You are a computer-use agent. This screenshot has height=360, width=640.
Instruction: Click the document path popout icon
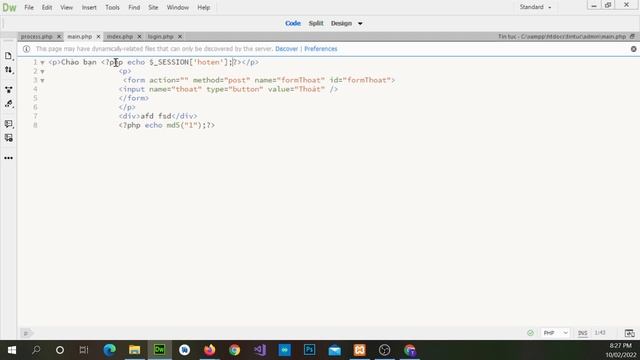[632, 36]
